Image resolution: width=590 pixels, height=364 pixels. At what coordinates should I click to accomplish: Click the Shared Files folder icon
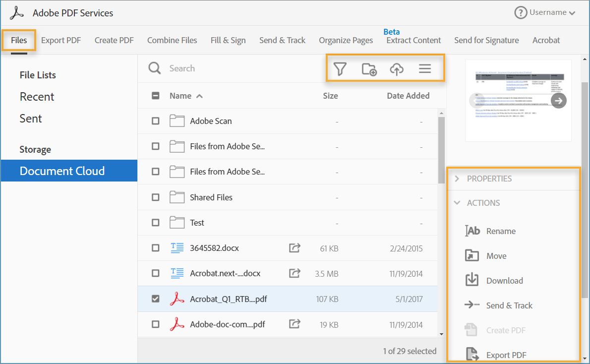tap(177, 197)
